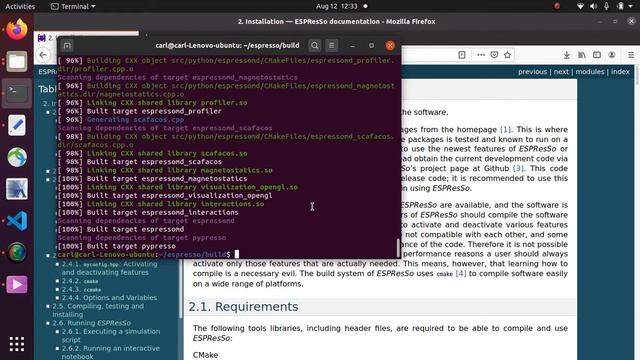640x360 pixels.
Task: Open the terminal hamburger menu
Action: point(331,45)
